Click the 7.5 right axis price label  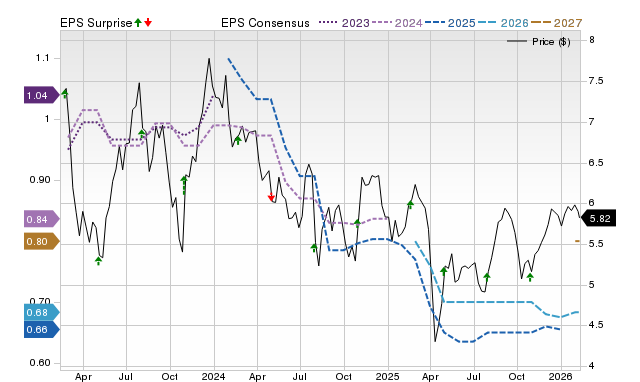click(x=596, y=81)
